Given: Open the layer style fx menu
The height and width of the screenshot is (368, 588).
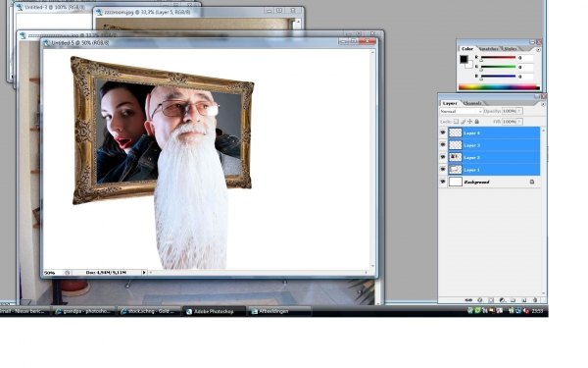Looking at the screenshot, I should click(479, 300).
